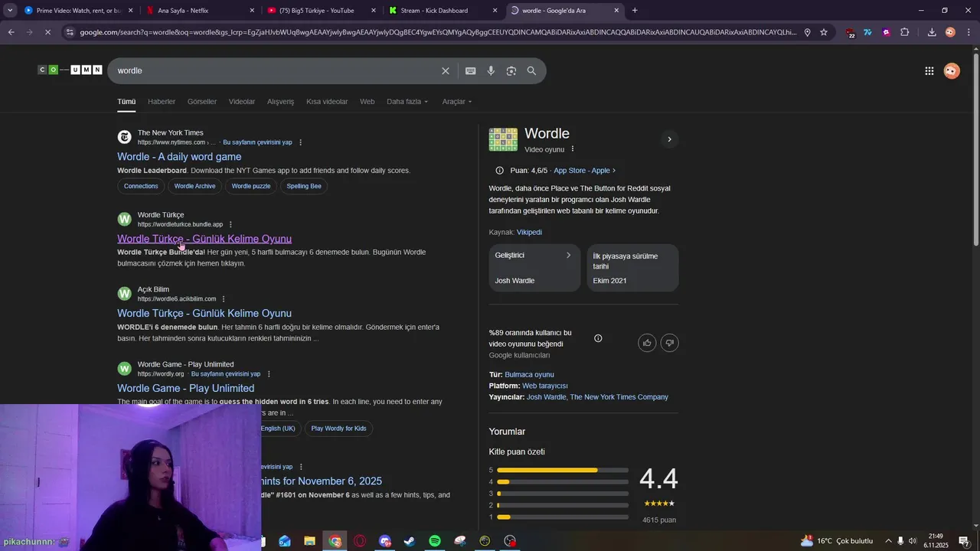Go back to the previous page
Viewport: 980px width, 551px height.
pos(11,32)
